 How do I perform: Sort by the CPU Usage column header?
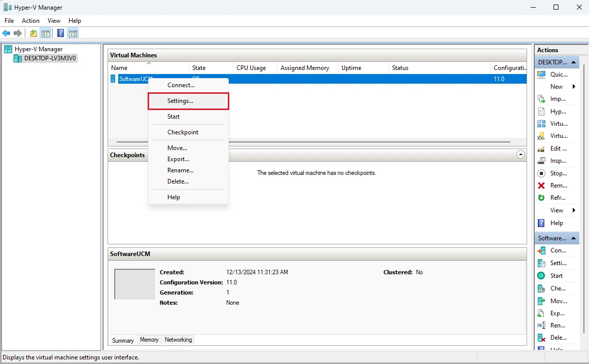point(255,68)
